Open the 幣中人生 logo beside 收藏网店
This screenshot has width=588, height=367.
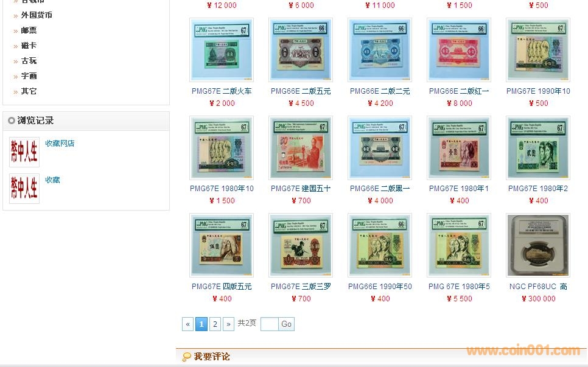coord(24,152)
